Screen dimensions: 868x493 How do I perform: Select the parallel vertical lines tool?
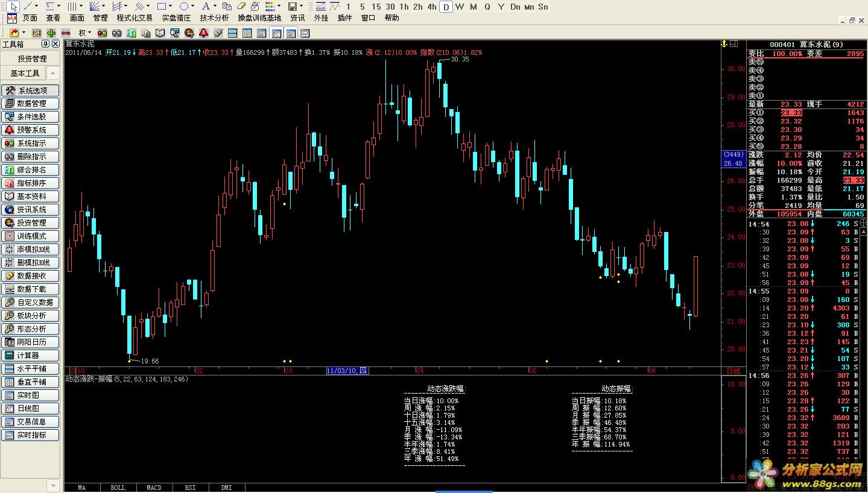click(x=72, y=7)
